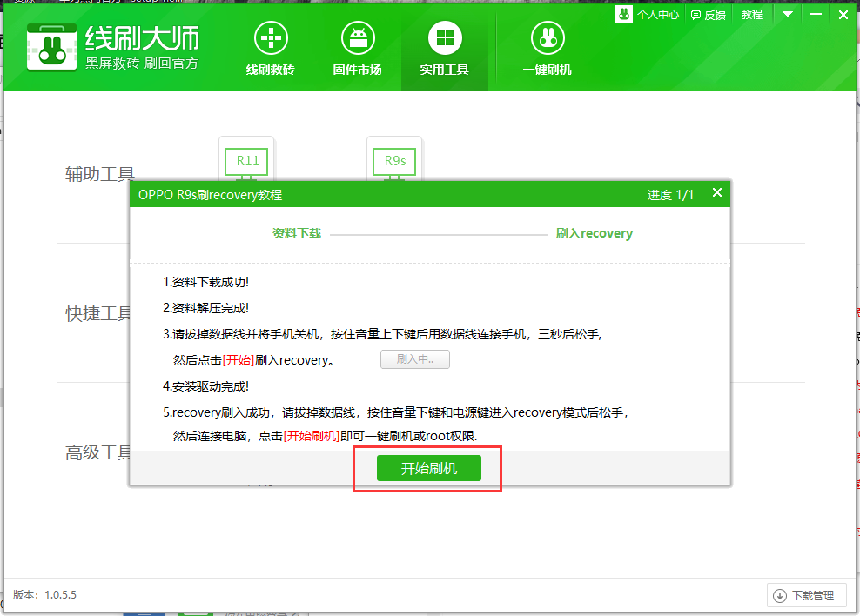This screenshot has width=860, height=616.
Task: Click the green 开始刷机 button
Action: coord(429,468)
